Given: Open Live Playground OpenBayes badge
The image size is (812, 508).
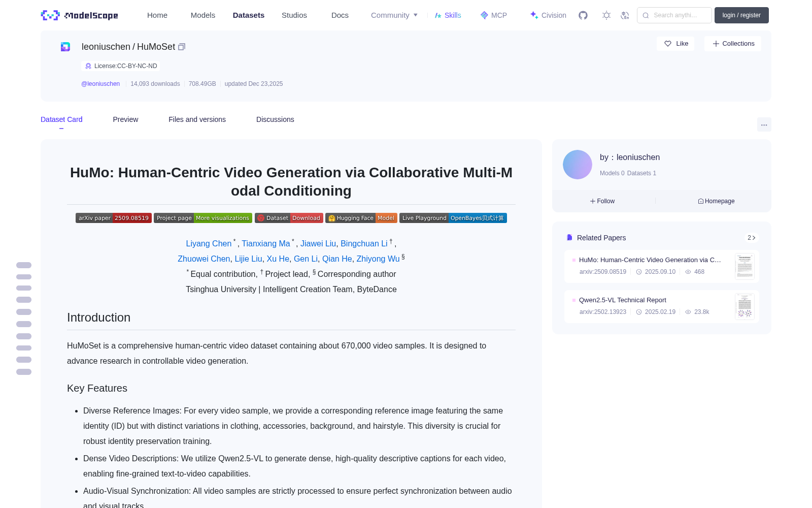Looking at the screenshot, I should pos(453,218).
